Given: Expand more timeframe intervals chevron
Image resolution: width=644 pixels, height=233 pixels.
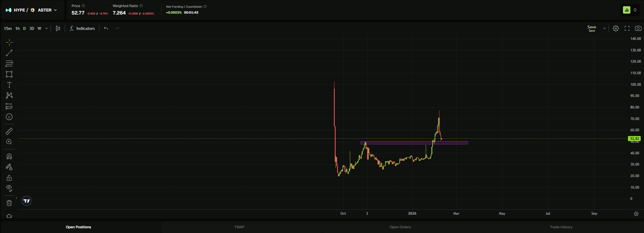Looking at the screenshot, I should pyautogui.click(x=47, y=28).
